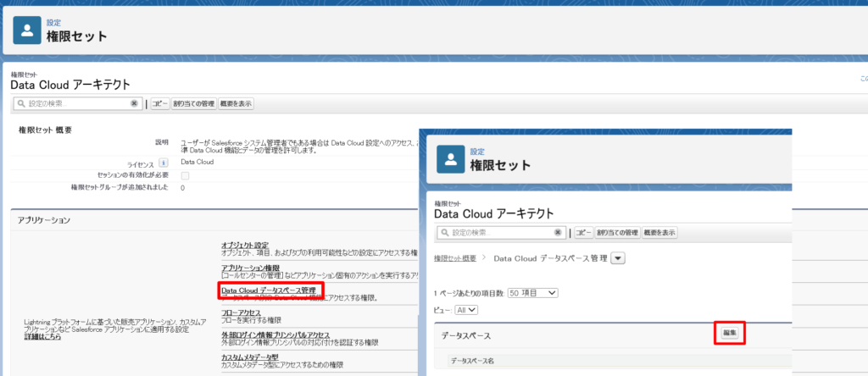
Task: Click the 設定 link in the background page header
Action: pos(53,23)
